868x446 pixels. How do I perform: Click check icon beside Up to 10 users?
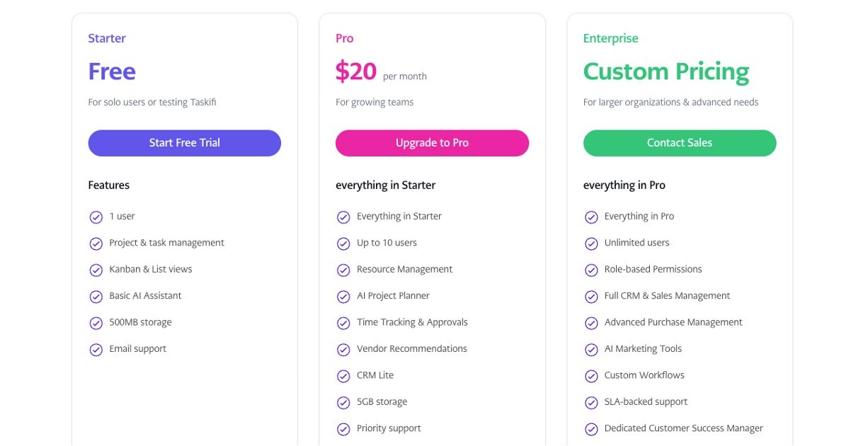343,244
